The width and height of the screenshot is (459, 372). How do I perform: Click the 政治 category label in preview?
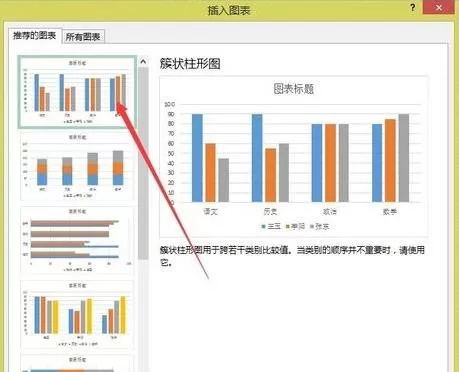330,212
